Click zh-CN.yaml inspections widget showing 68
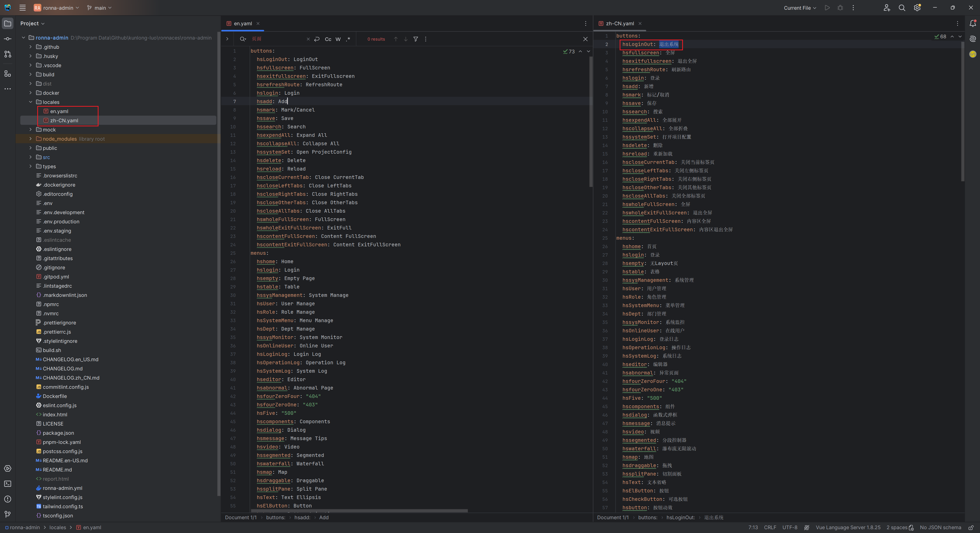This screenshot has height=533, width=980. [940, 37]
